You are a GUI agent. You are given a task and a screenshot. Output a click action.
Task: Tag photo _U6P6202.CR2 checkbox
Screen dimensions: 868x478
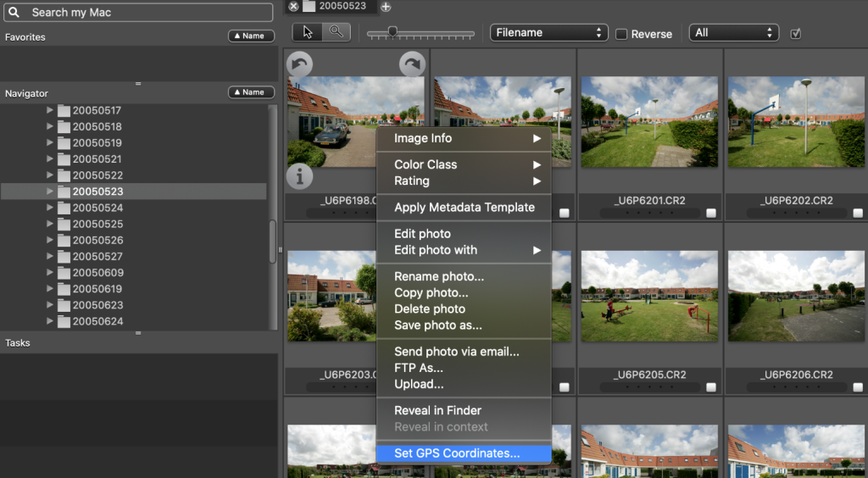(858, 213)
